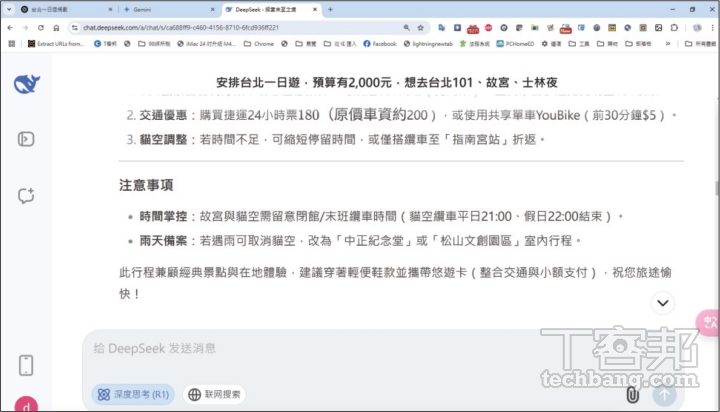Viewport: 720px width, 412px height.
Task: Switch to the Gemini tab
Action: (168, 9)
